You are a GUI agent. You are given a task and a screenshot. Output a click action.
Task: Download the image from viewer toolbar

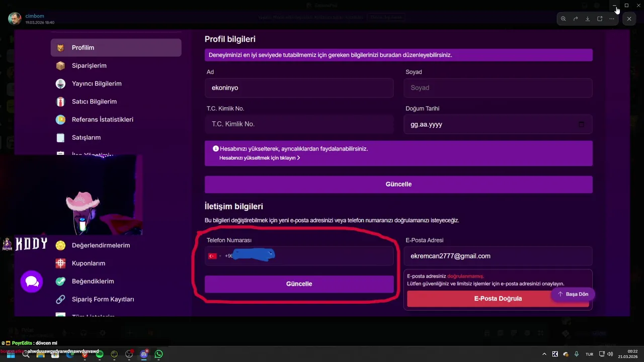[x=588, y=19]
